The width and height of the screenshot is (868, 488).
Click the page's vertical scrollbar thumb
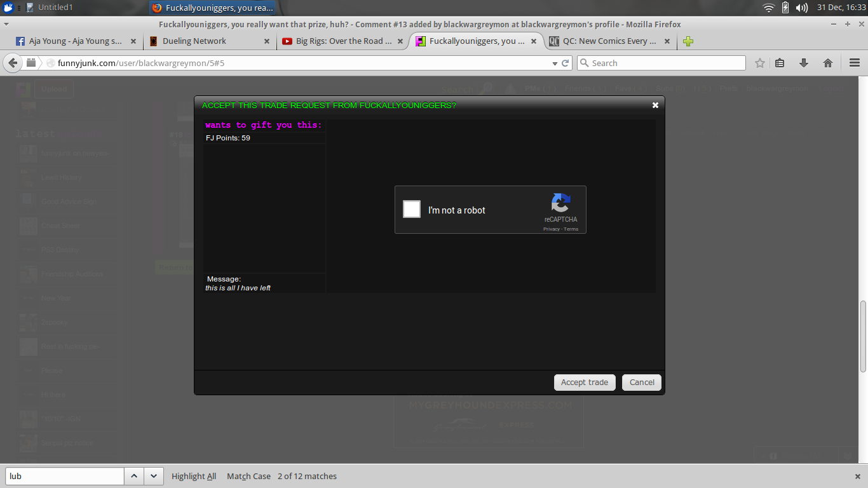(863, 335)
